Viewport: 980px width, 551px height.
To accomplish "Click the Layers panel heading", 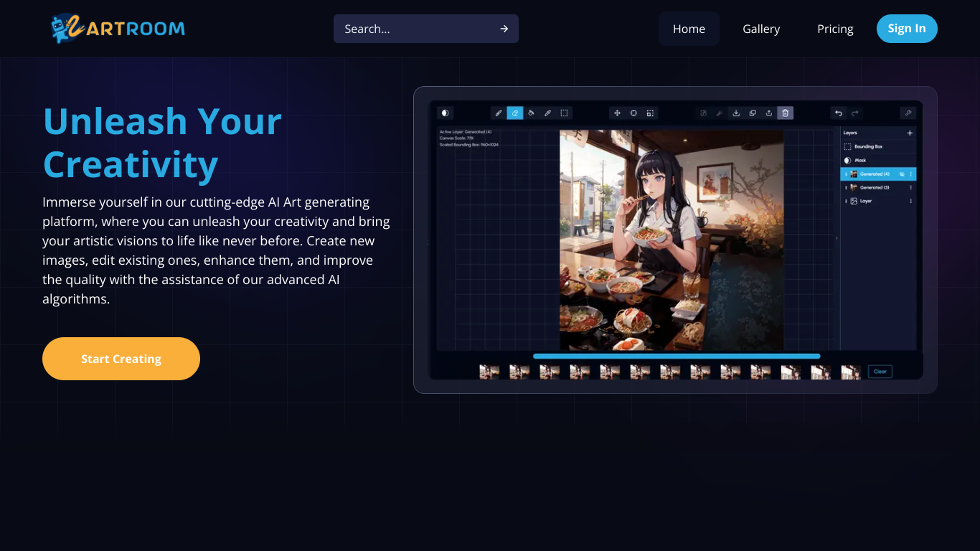I will pyautogui.click(x=850, y=133).
